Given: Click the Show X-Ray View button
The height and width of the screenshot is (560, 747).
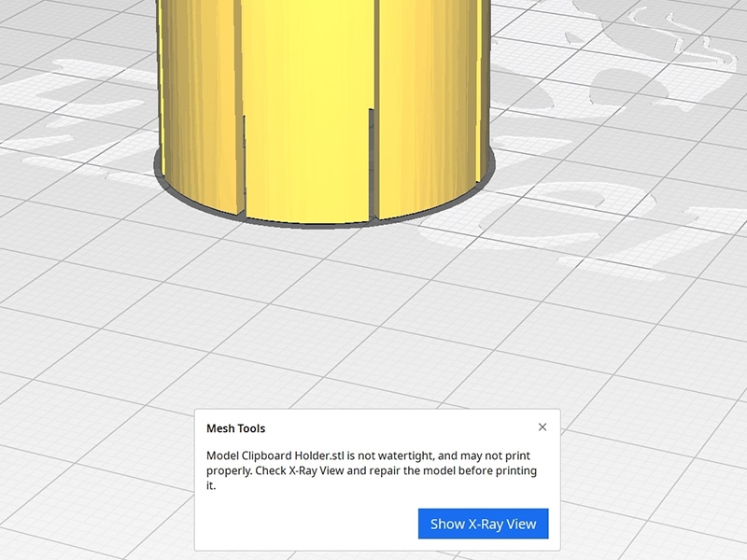Looking at the screenshot, I should coord(483,524).
